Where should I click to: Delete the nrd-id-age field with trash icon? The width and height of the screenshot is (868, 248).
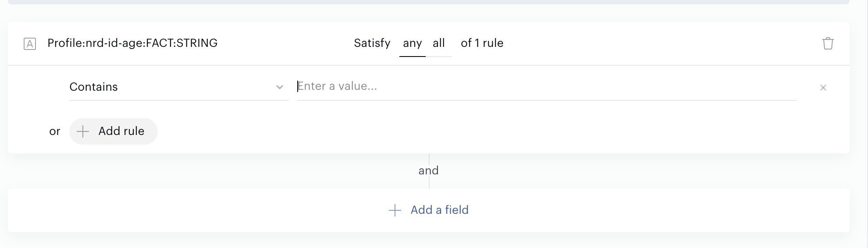coord(828,43)
